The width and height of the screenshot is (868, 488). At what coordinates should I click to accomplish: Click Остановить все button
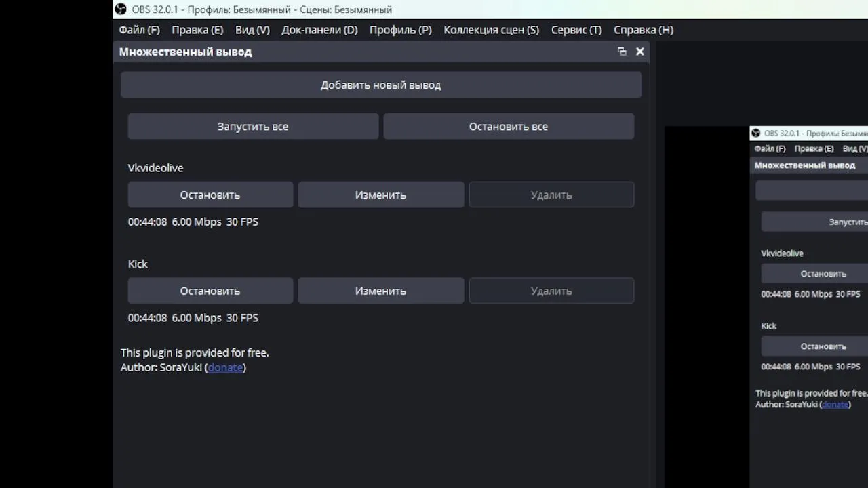[x=509, y=127]
